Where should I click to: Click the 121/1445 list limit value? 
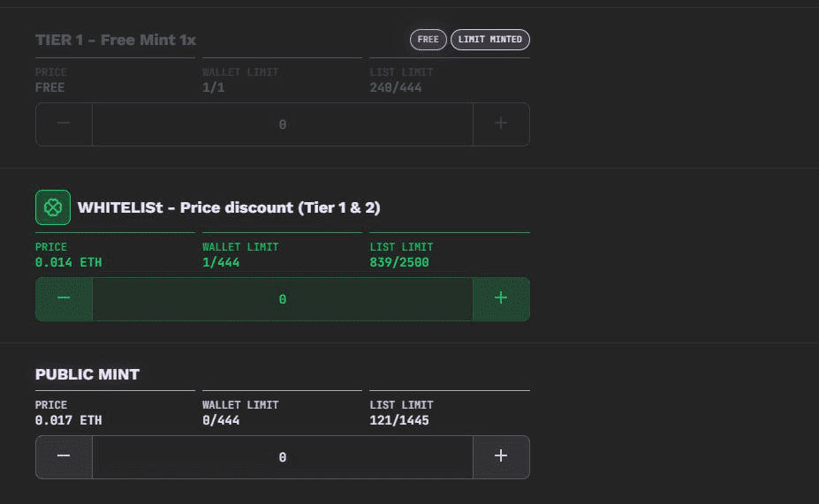[x=399, y=420]
